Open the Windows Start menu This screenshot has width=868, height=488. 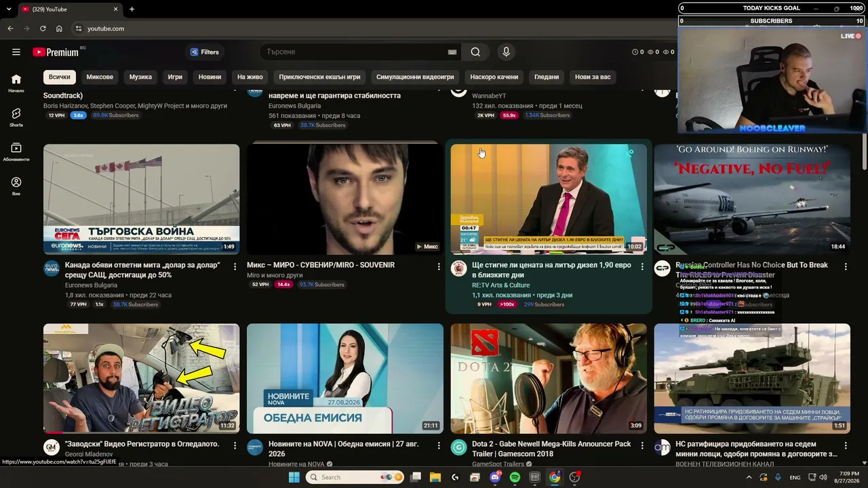click(294, 477)
